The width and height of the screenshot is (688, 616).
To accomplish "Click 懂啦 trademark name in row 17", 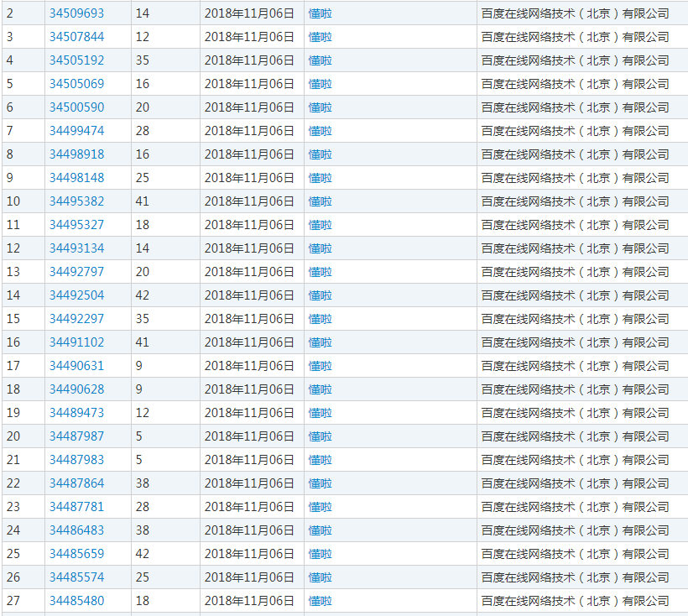I will point(320,366).
